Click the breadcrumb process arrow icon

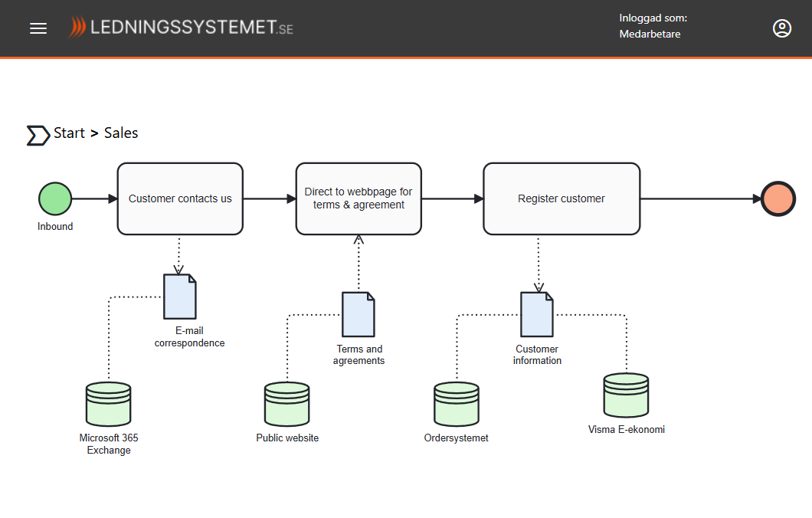[38, 135]
